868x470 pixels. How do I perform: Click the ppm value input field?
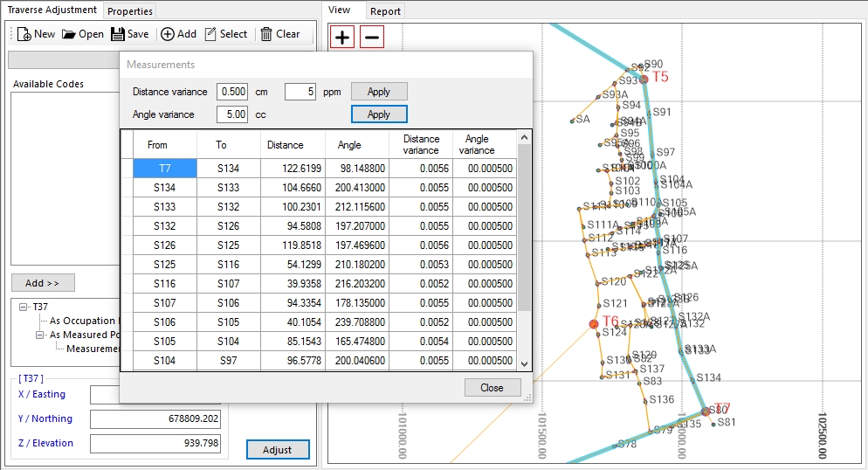(300, 92)
